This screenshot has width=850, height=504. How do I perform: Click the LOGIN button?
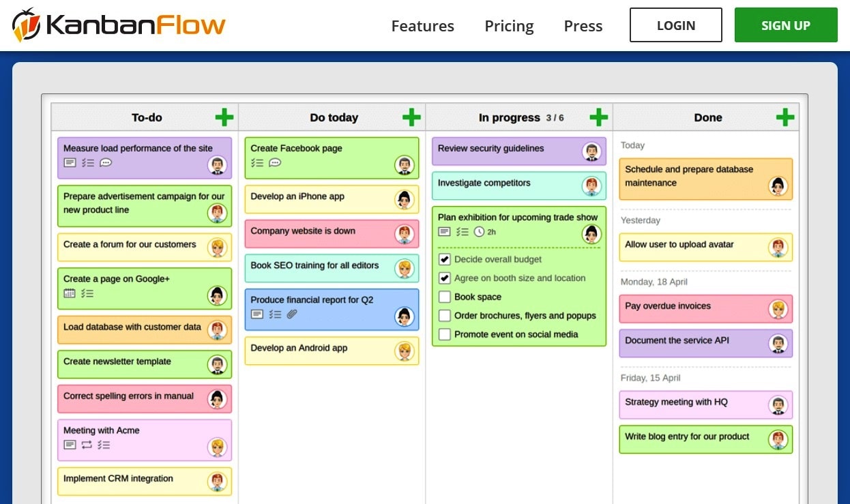pyautogui.click(x=675, y=25)
